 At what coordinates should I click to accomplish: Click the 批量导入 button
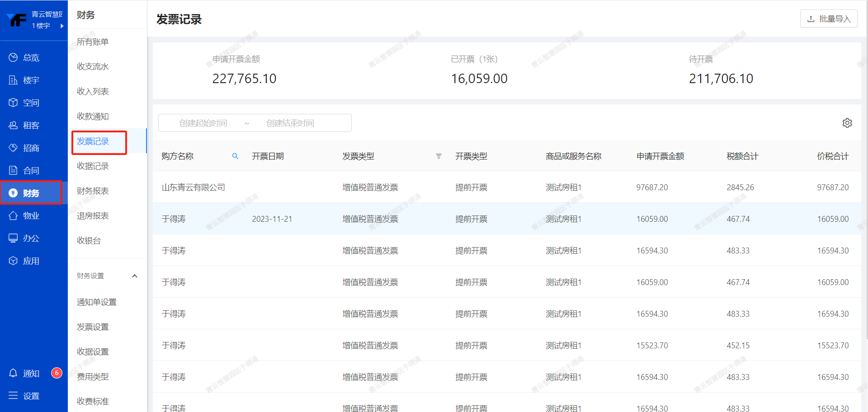tap(828, 19)
